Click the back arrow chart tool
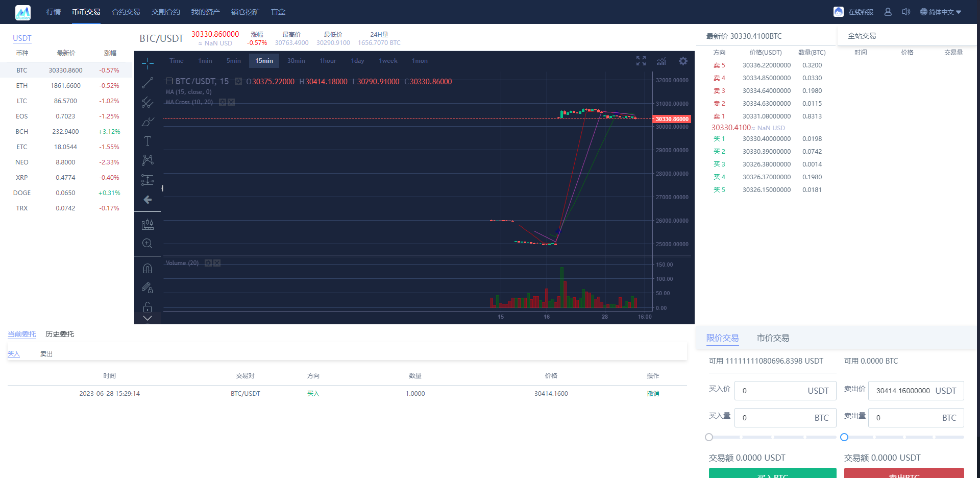980x478 pixels. pyautogui.click(x=148, y=200)
